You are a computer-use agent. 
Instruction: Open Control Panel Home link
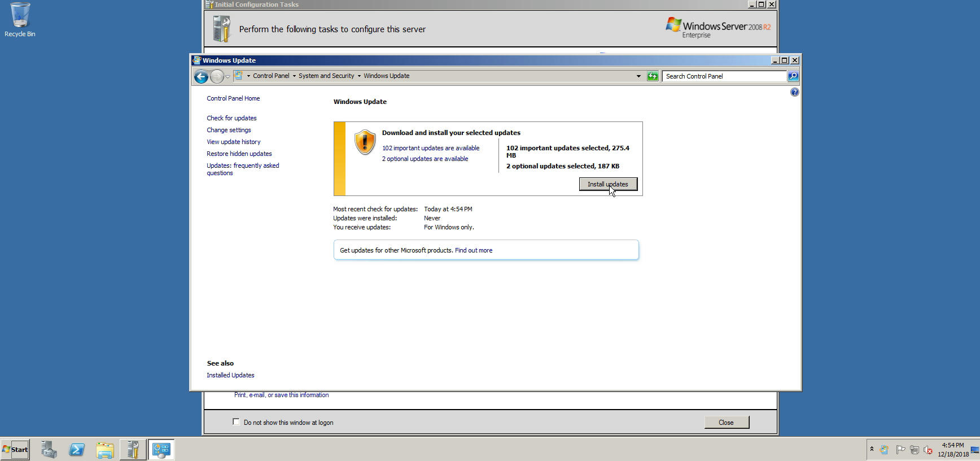coord(233,98)
